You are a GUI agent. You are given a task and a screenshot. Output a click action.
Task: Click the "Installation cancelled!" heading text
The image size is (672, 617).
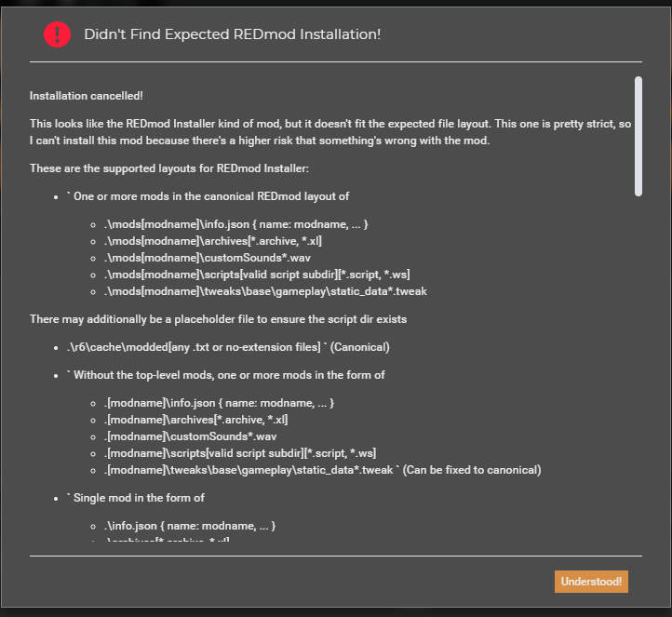coord(86,96)
